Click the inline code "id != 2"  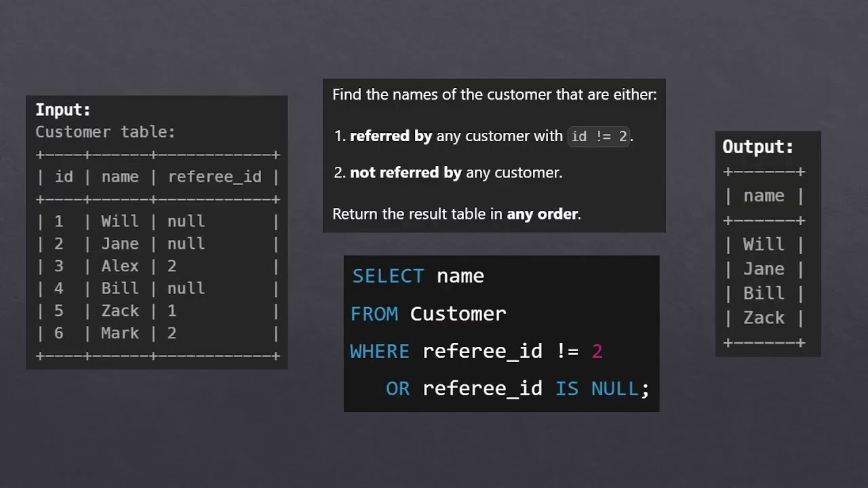(x=599, y=136)
